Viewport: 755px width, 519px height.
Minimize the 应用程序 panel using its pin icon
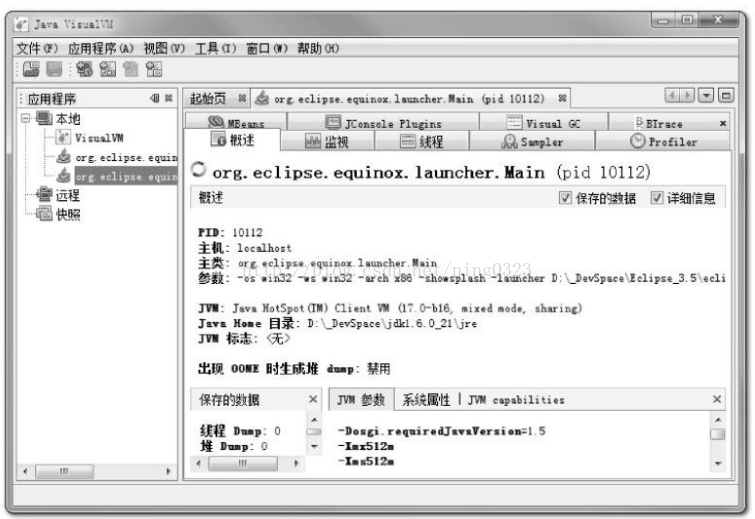[x=155, y=98]
